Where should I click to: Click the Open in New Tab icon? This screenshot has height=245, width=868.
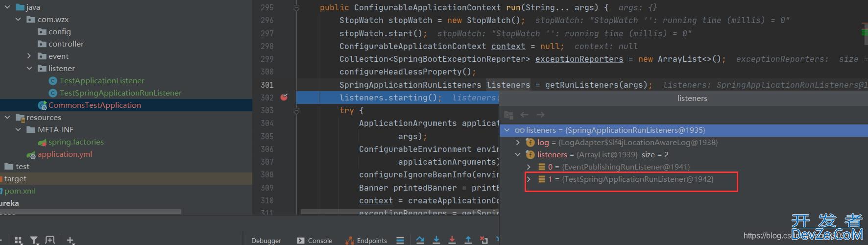[50, 240]
